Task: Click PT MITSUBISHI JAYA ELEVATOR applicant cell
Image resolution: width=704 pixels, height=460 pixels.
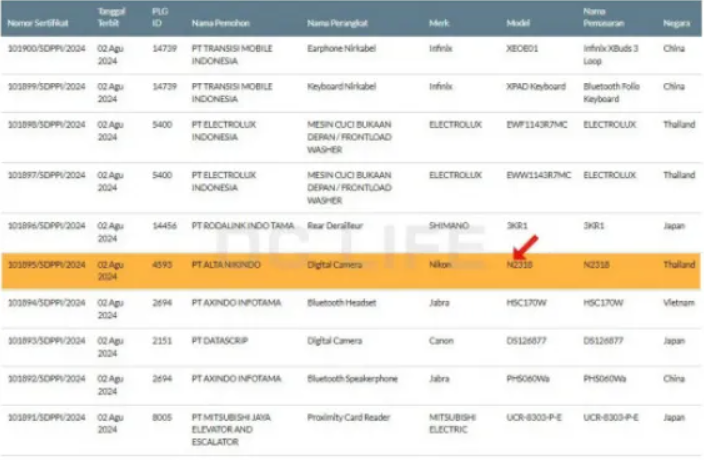Action: (x=231, y=429)
